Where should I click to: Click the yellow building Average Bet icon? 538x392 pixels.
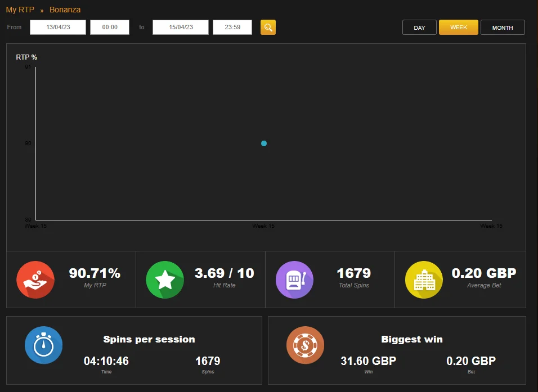point(424,280)
